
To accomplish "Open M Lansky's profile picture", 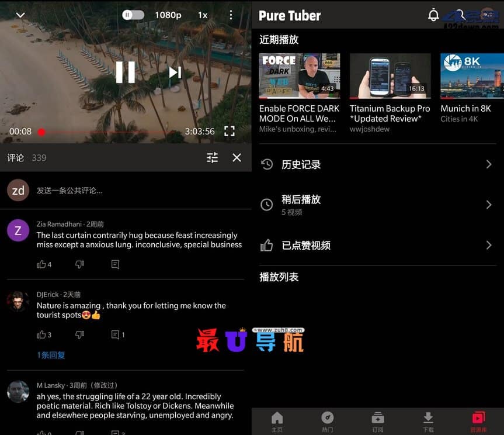I will click(18, 392).
